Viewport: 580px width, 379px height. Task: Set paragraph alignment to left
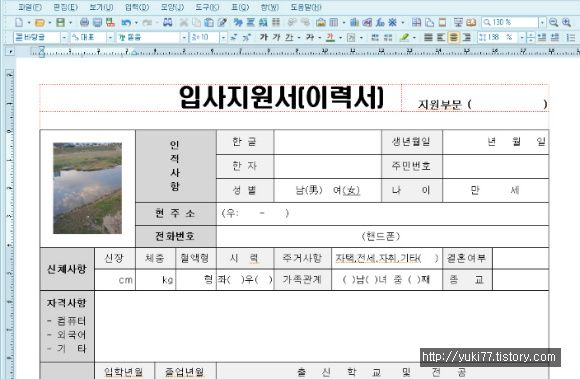(x=441, y=37)
